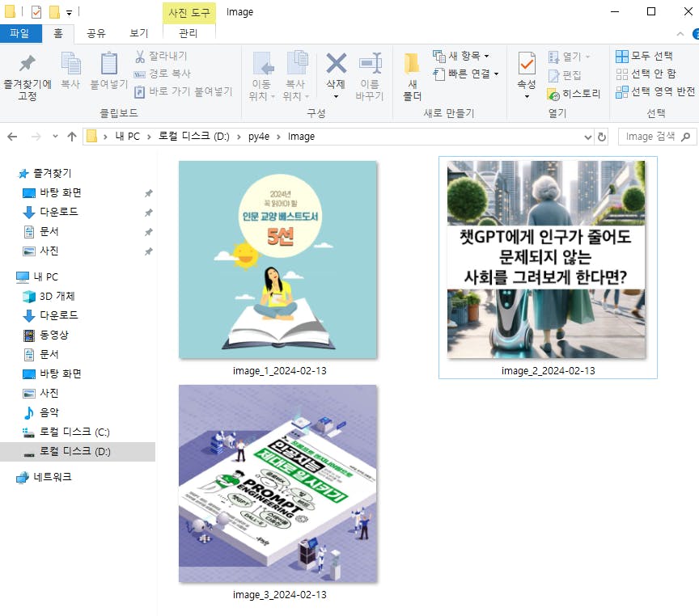This screenshot has height=616, width=699.
Task: Select 로컬 디스크 (C:) in navigation pane
Action: point(74,432)
